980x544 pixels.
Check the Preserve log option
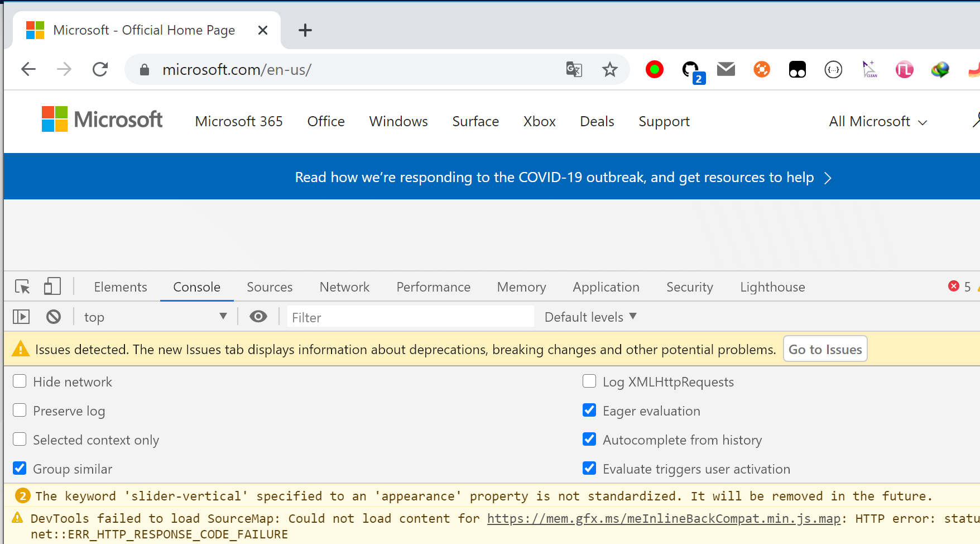[20, 411]
